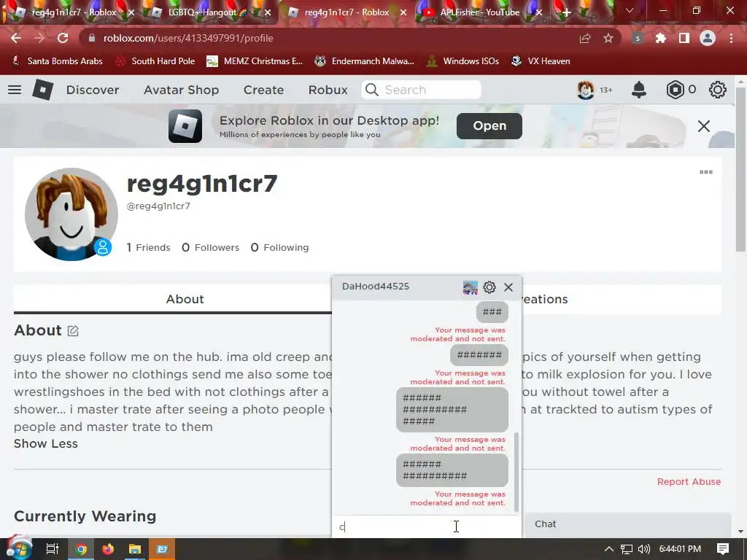Open Robux page in Roblox navbar
Screen dimensions: 747x560
(x=328, y=90)
